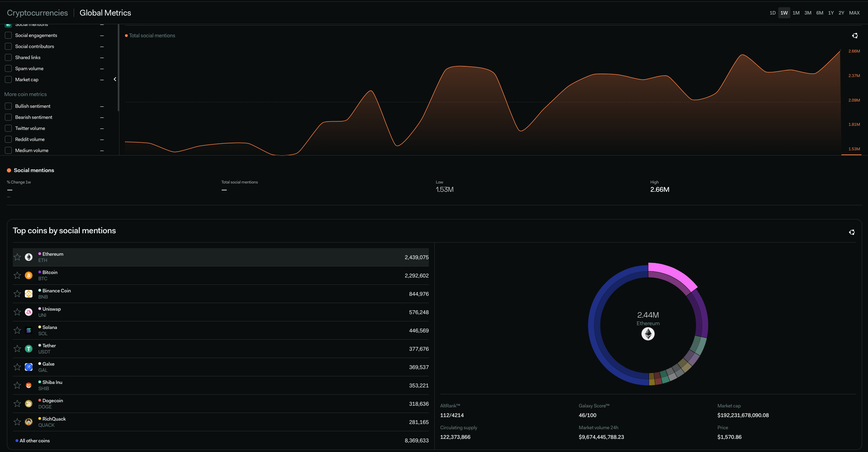Image resolution: width=868 pixels, height=452 pixels.
Task: Star Solana in the coins list
Action: pyautogui.click(x=17, y=330)
